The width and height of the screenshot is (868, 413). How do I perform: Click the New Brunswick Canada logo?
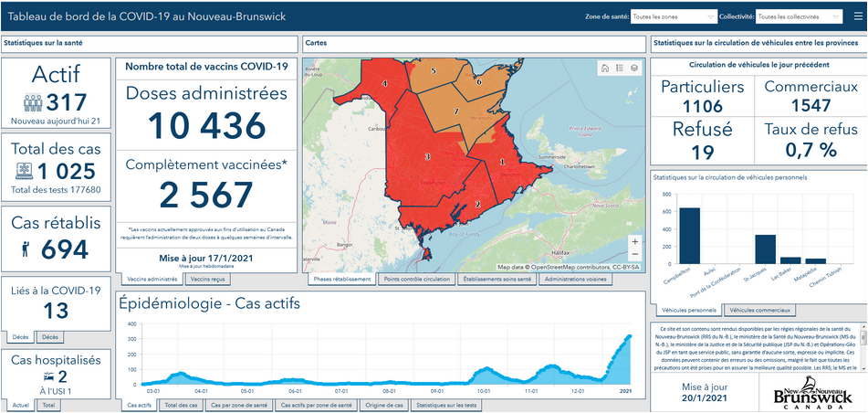(x=812, y=393)
